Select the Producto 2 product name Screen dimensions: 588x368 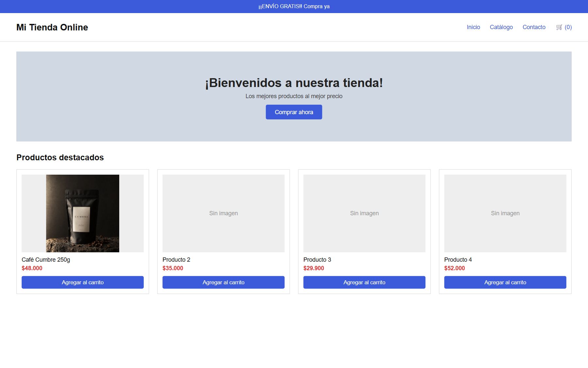(176, 259)
